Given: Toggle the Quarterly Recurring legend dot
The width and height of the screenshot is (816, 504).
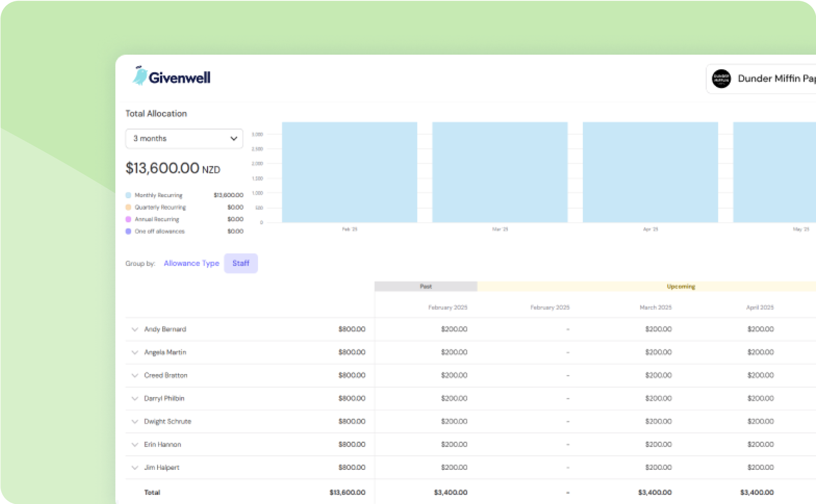Looking at the screenshot, I should coord(128,207).
